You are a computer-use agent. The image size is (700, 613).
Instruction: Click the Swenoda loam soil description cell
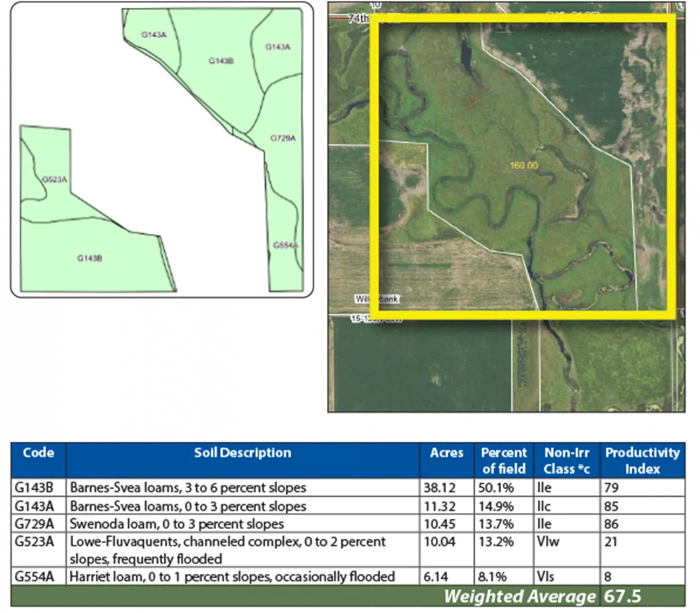tap(177, 523)
